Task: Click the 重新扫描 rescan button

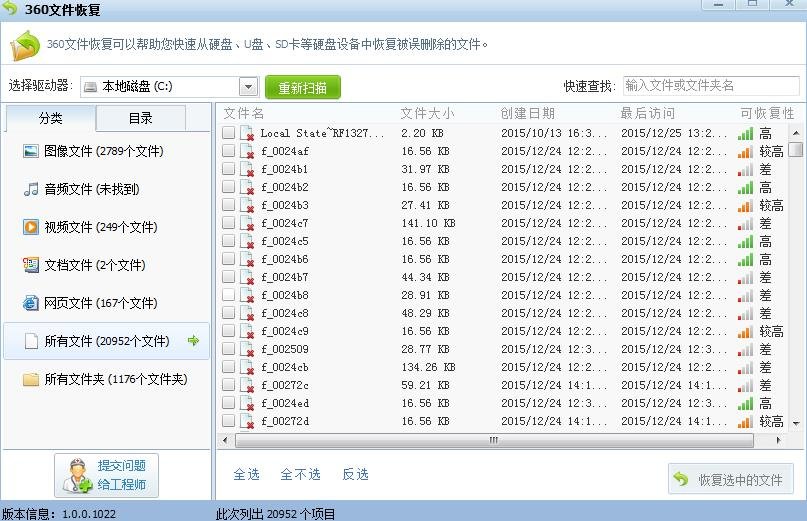Action: (303, 88)
